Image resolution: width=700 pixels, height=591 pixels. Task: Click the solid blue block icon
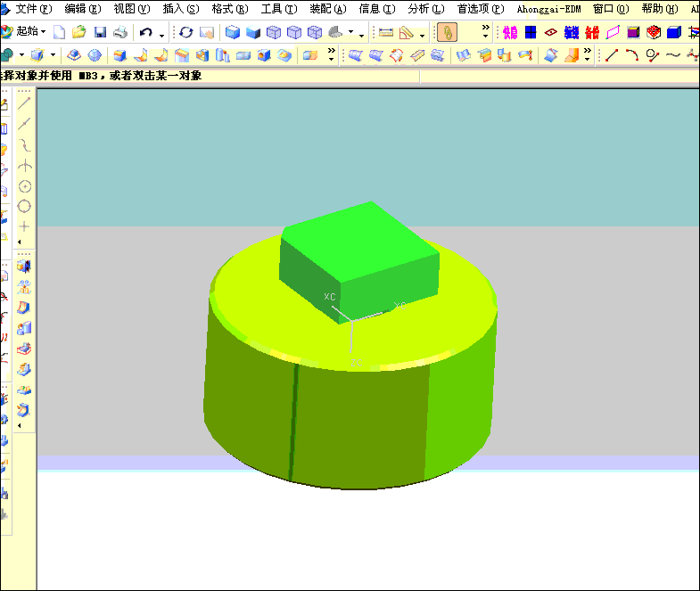(x=674, y=32)
